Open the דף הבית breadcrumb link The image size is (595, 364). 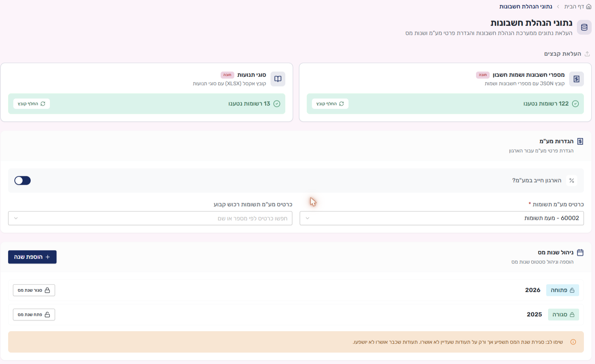coord(574,7)
